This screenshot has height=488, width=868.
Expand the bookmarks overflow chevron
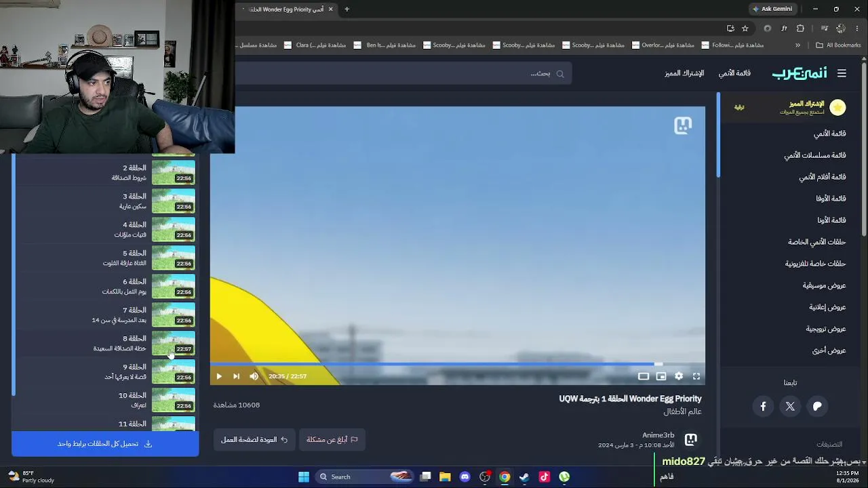tap(797, 45)
